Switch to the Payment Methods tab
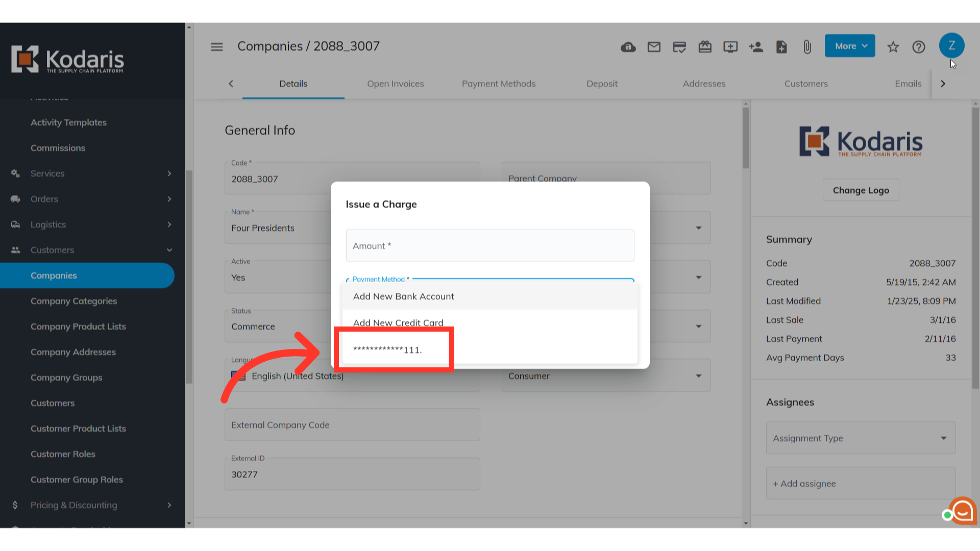The image size is (980, 551). point(498,84)
